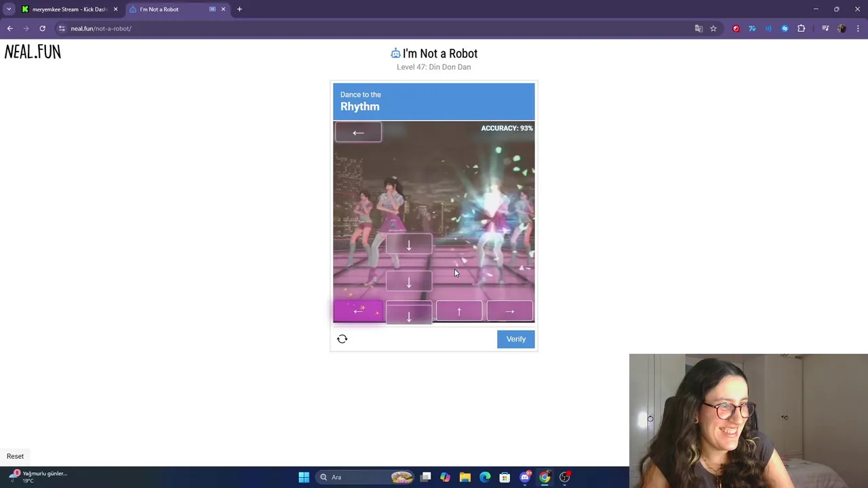View site information icon
868x488 pixels.
coord(62,28)
